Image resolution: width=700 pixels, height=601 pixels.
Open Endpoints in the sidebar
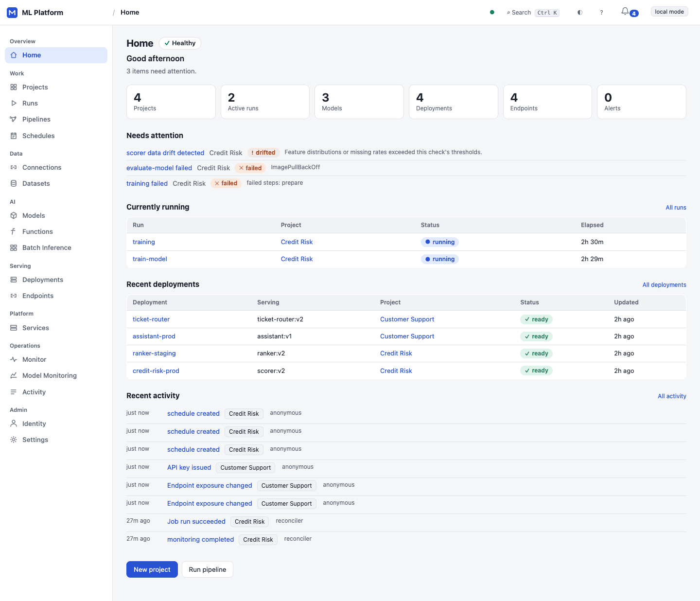56,296
